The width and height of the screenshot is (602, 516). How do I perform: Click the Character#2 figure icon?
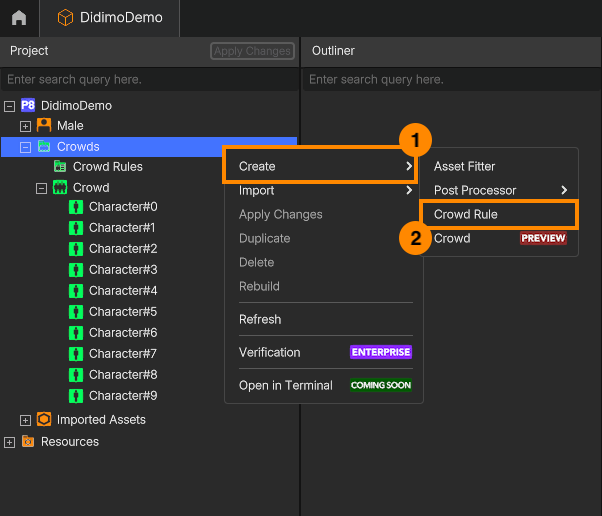pos(76,249)
